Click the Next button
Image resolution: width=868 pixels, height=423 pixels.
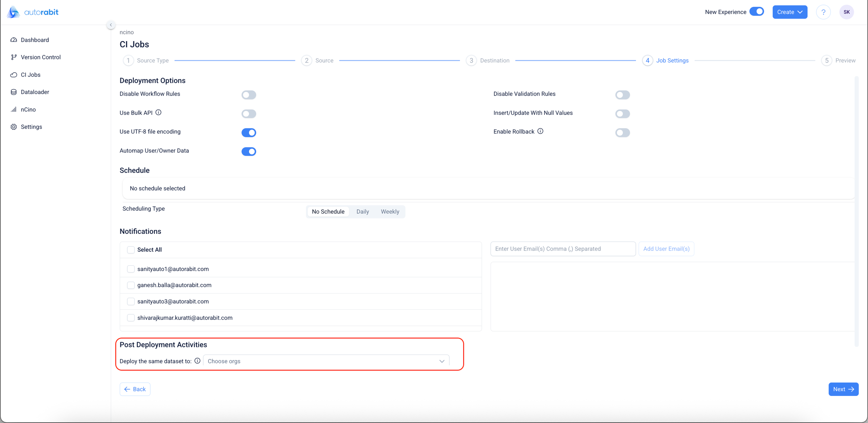coord(843,389)
